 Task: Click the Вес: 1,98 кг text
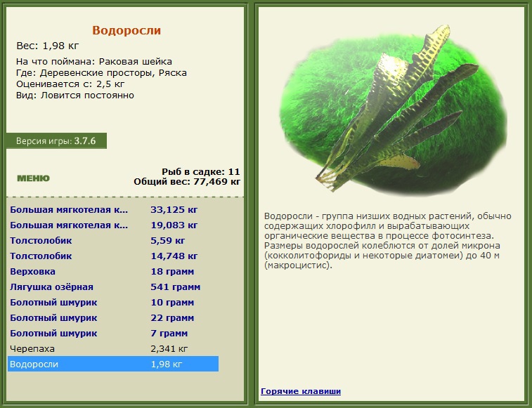coord(48,46)
